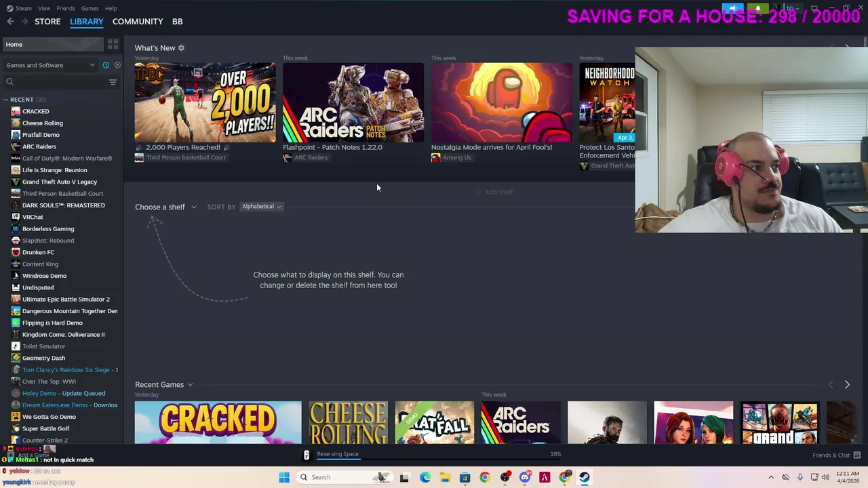The image size is (868, 488).
Task: Select Undisputed in the game list
Action: coord(38,287)
